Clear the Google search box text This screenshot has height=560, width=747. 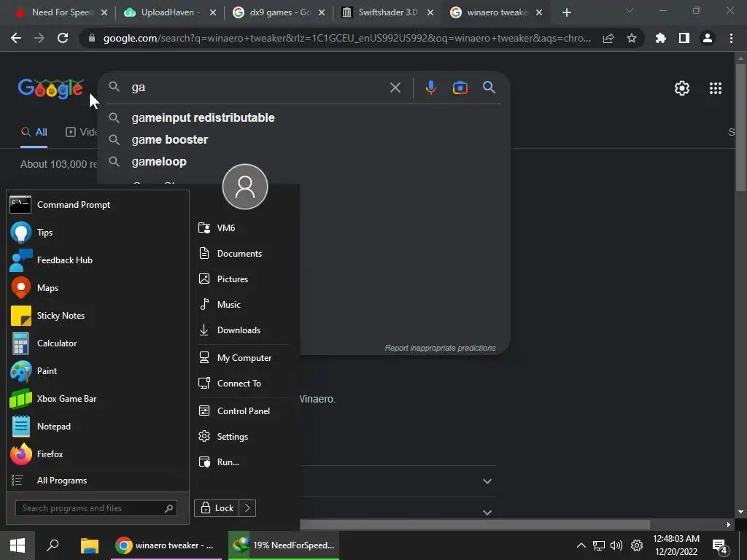(395, 87)
